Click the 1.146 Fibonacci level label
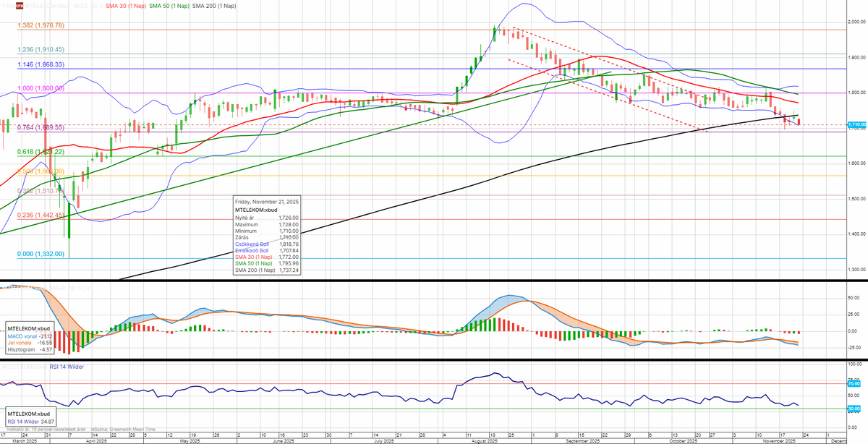The height and width of the screenshot is (444, 868). coord(41,64)
